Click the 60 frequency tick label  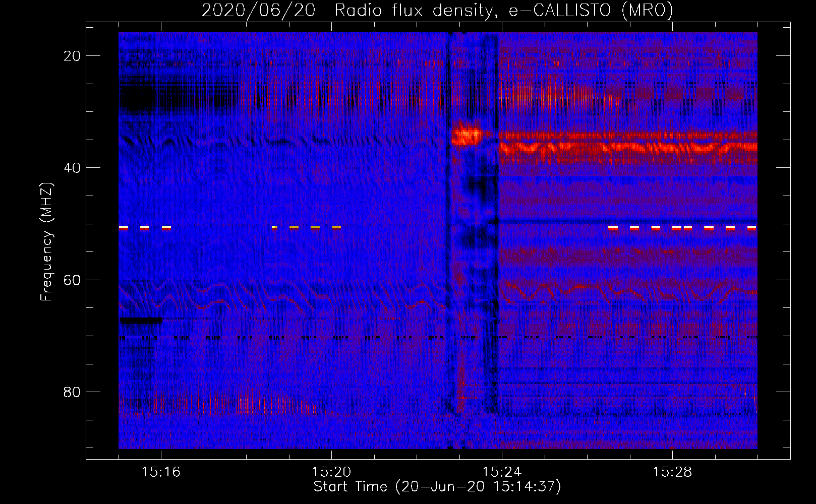72,280
